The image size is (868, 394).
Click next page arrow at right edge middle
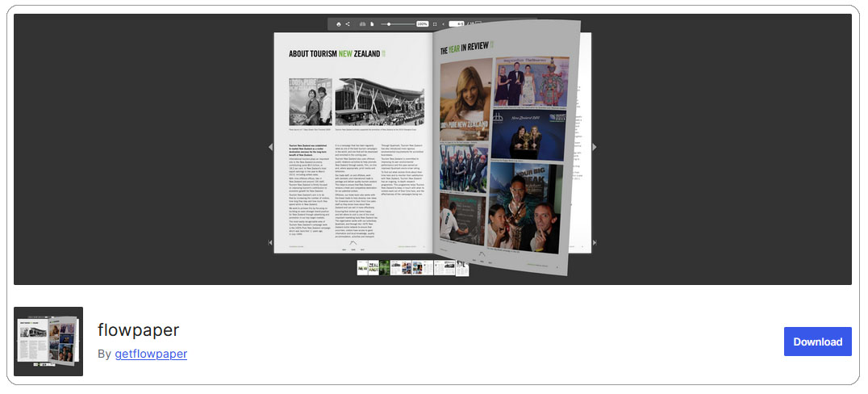coord(595,147)
